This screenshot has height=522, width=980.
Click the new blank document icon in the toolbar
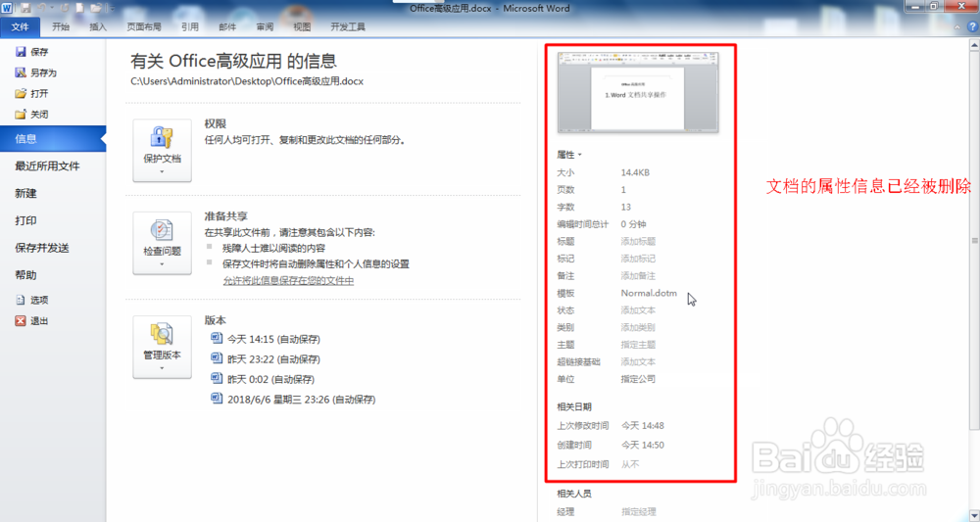pyautogui.click(x=80, y=9)
